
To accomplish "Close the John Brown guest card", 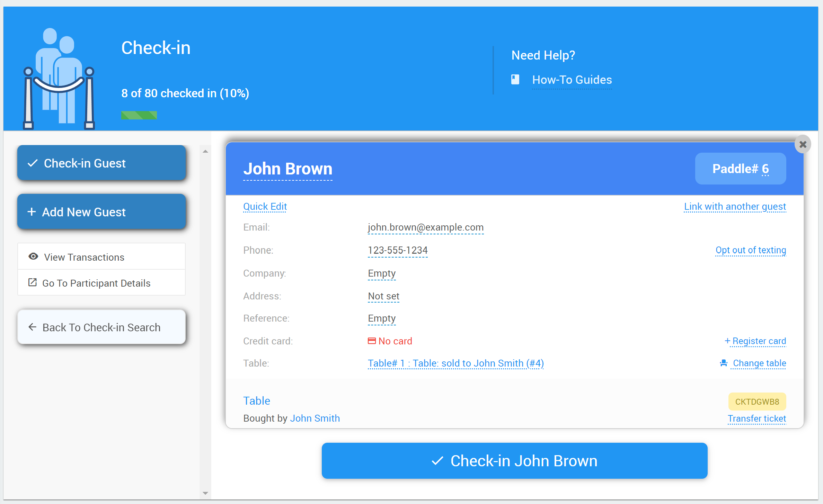I will pyautogui.click(x=803, y=144).
